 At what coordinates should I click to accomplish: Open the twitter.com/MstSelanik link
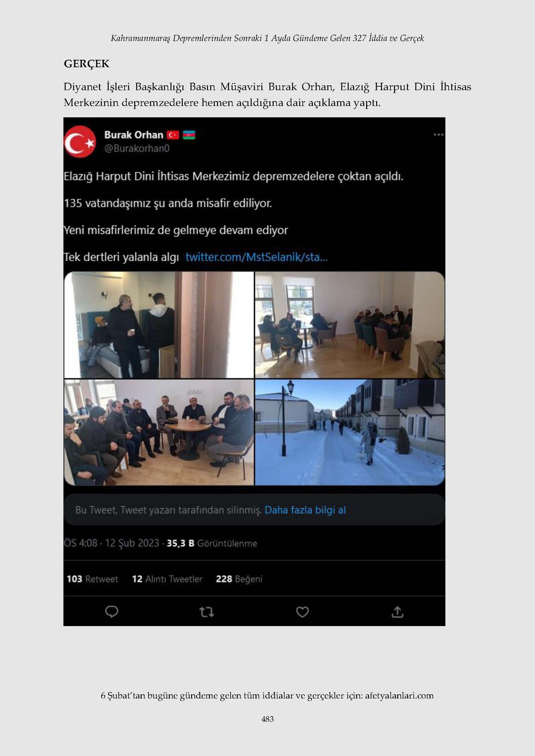(x=256, y=257)
